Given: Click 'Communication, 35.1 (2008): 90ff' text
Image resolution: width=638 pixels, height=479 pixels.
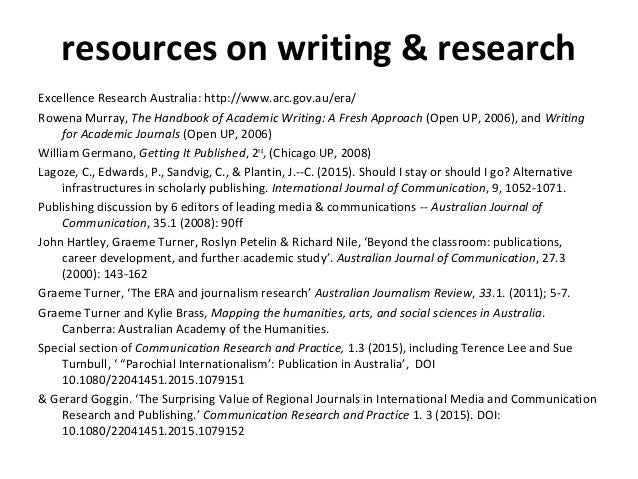Looking at the screenshot, I should pyautogui.click(x=153, y=223).
